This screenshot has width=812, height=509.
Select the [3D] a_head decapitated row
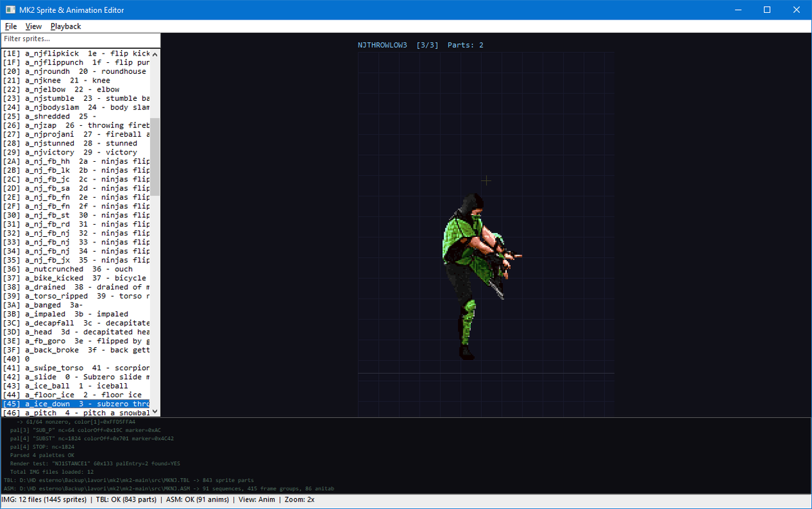tap(75, 332)
